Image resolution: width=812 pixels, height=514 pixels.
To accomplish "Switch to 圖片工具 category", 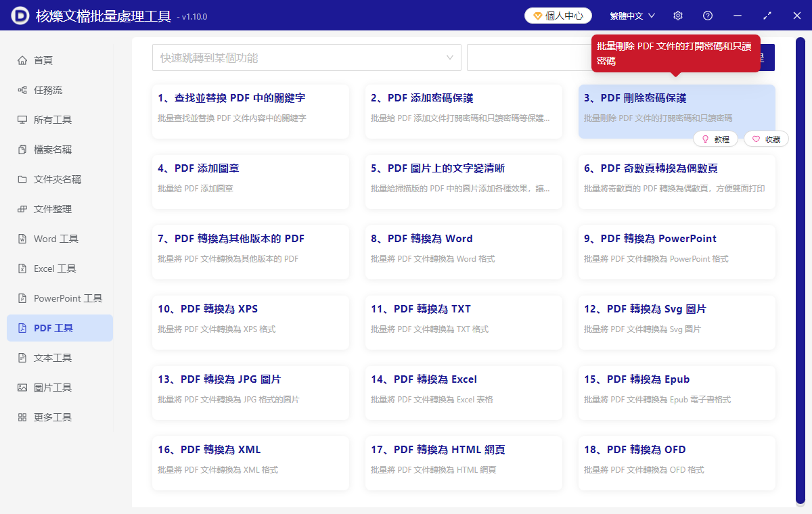I will 60,388.
